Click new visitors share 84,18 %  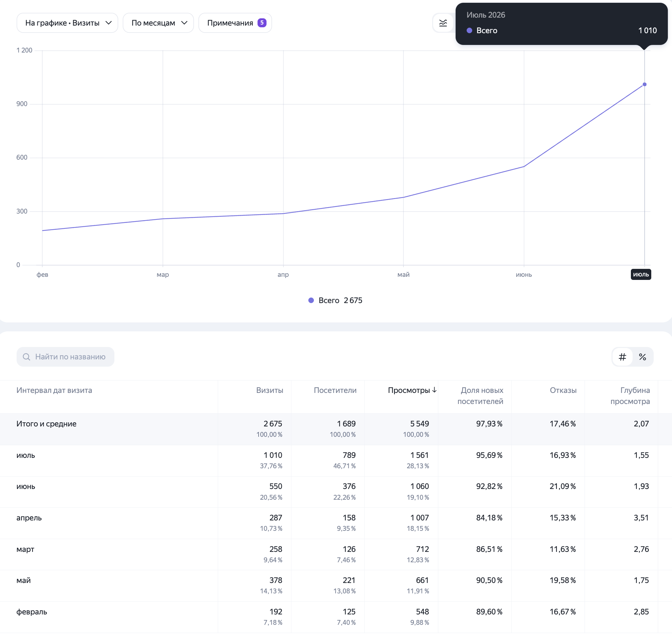pos(489,518)
